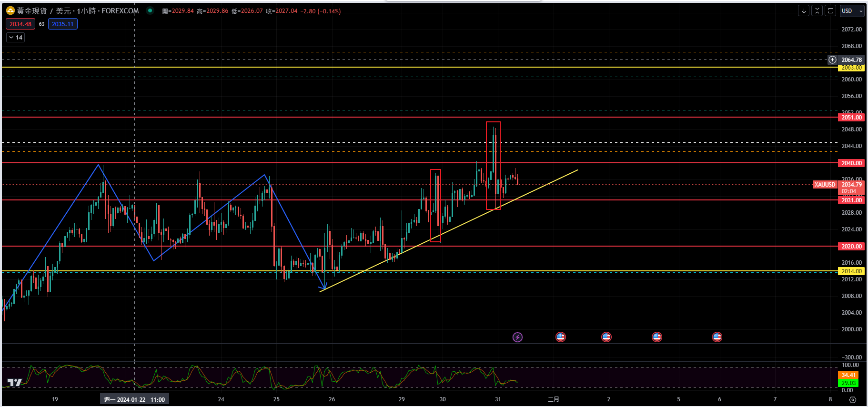Click the yellow 2014.00 price line label
The width and height of the screenshot is (868, 407).
(x=851, y=271)
